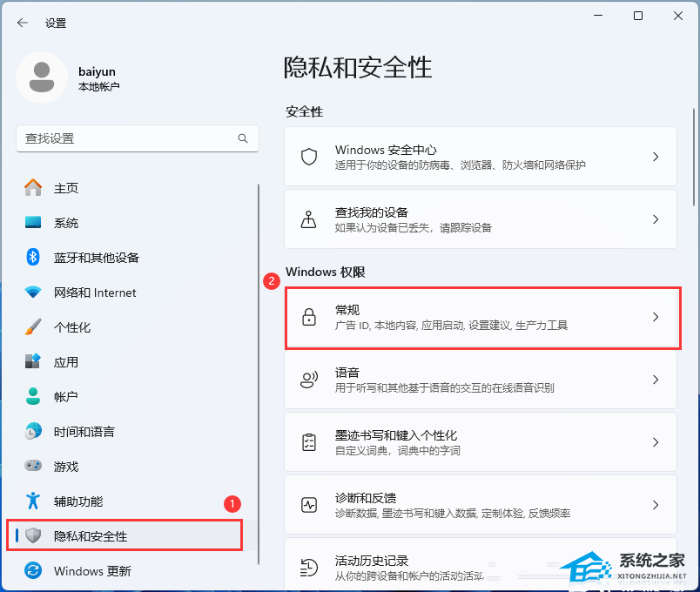Click the 语音 speech icon
Screen dimensions: 700x592
coord(309,380)
